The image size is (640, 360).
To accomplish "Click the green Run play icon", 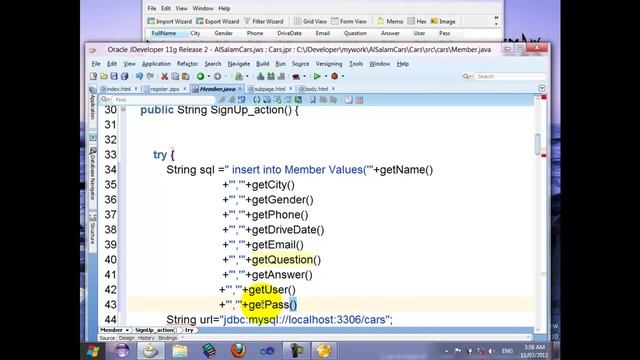I will (x=317, y=76).
